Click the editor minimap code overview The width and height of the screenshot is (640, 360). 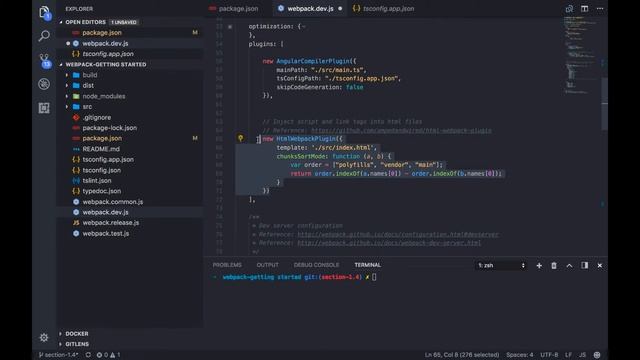point(580,55)
